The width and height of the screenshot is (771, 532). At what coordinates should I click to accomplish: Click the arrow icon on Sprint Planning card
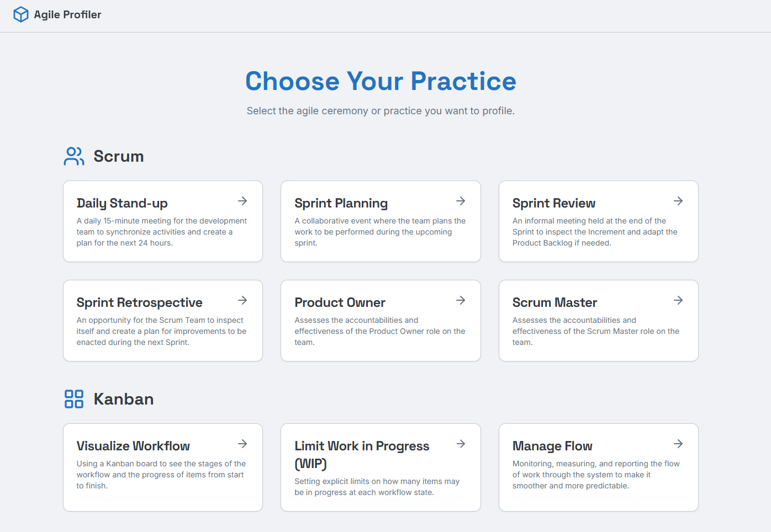[460, 201]
